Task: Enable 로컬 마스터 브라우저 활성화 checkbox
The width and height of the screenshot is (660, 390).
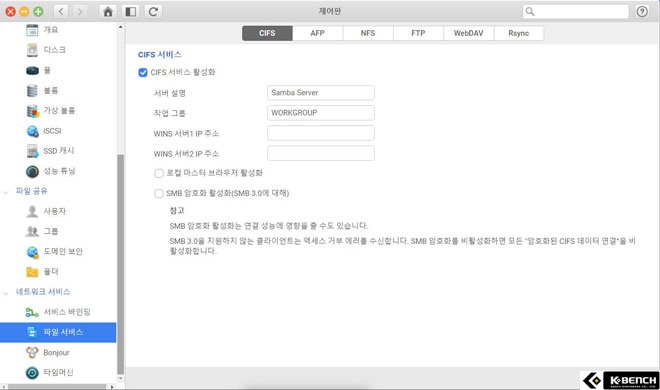Action: (159, 173)
